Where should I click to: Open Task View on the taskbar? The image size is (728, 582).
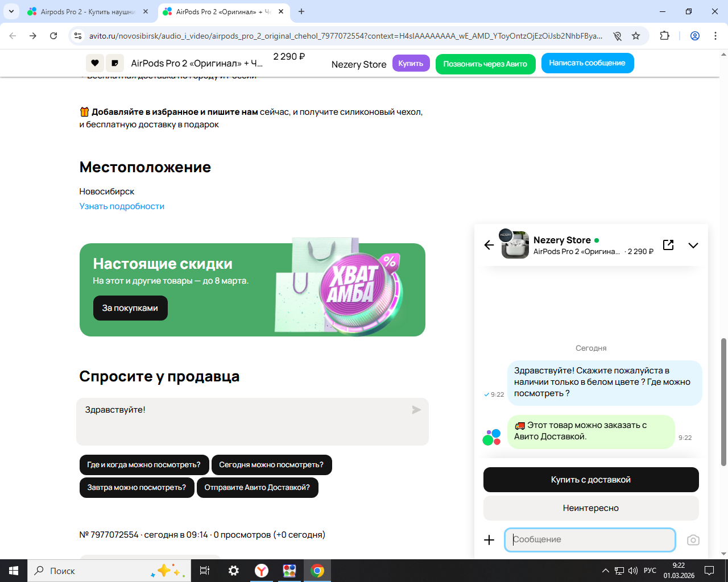point(205,571)
